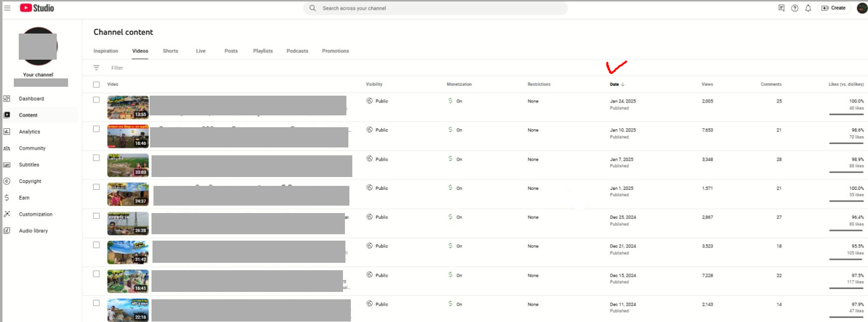Sort videos by the Date column header
Screen dimensions: 868x322
tap(614, 84)
